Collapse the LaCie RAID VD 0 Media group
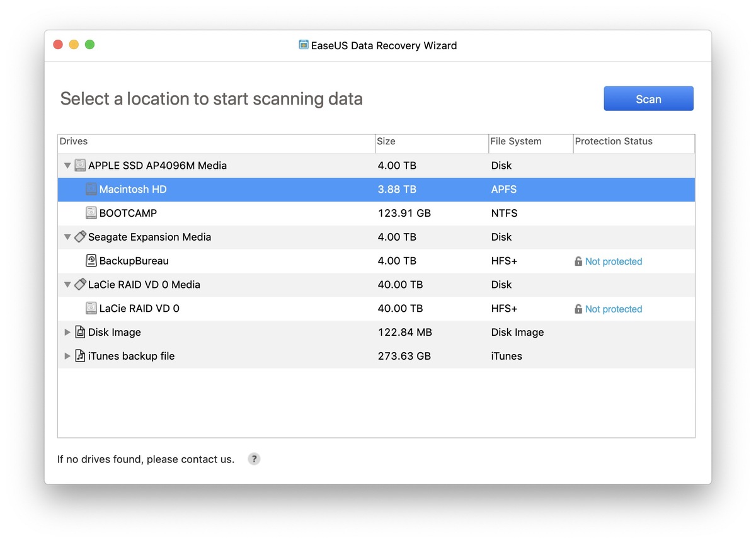 [x=67, y=285]
